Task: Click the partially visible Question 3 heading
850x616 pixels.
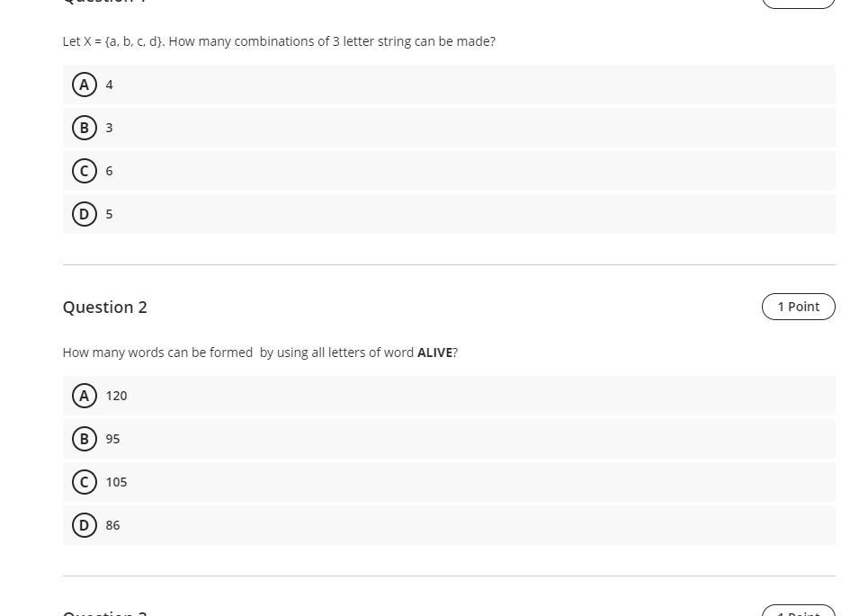Action: 104,612
